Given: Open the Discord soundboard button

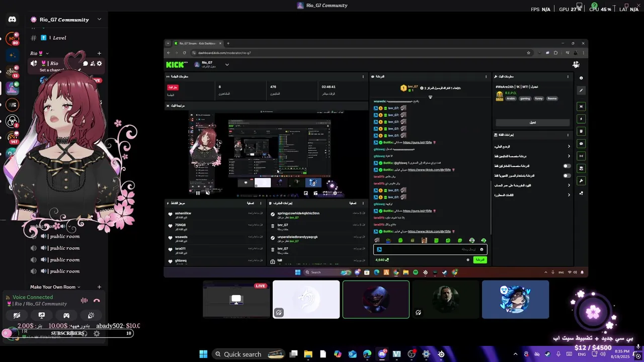Looking at the screenshot, I should (91, 316).
